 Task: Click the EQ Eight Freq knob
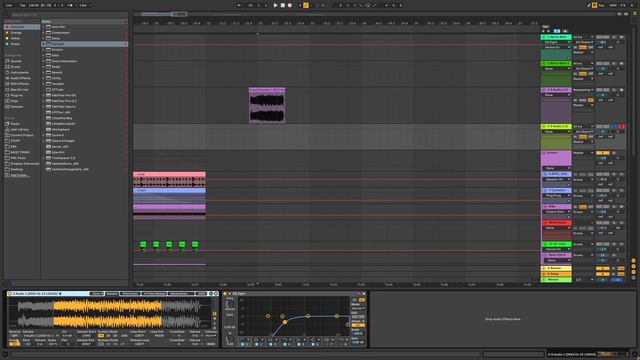230,304
